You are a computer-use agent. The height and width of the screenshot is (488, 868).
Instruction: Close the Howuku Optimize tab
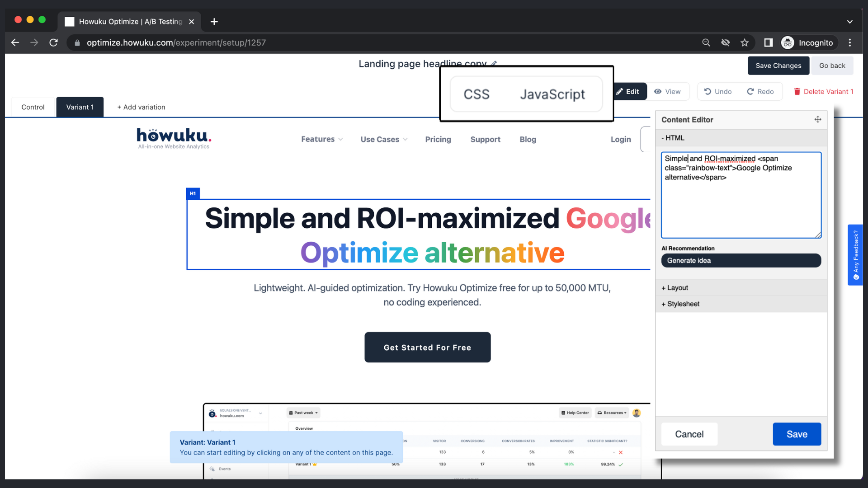192,22
